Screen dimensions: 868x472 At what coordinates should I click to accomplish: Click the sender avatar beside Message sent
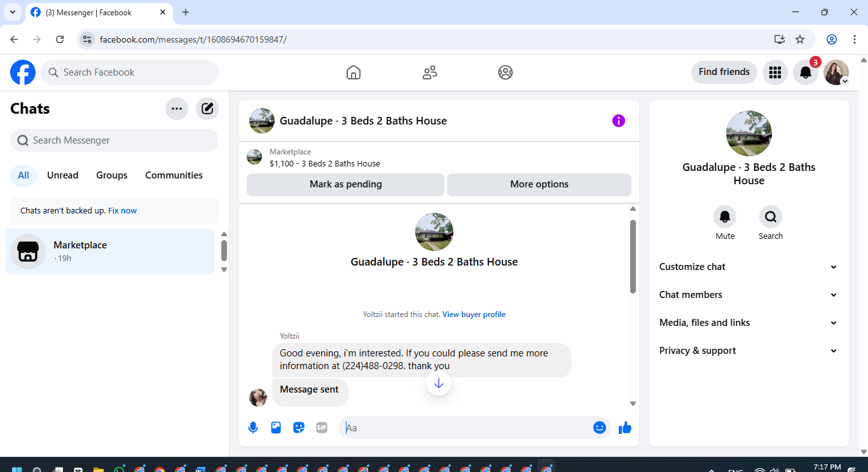point(258,398)
